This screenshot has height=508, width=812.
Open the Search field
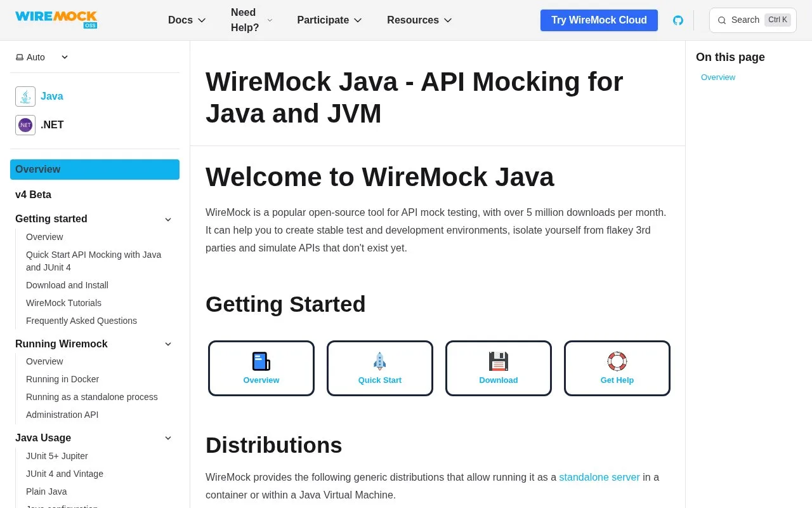tap(752, 20)
